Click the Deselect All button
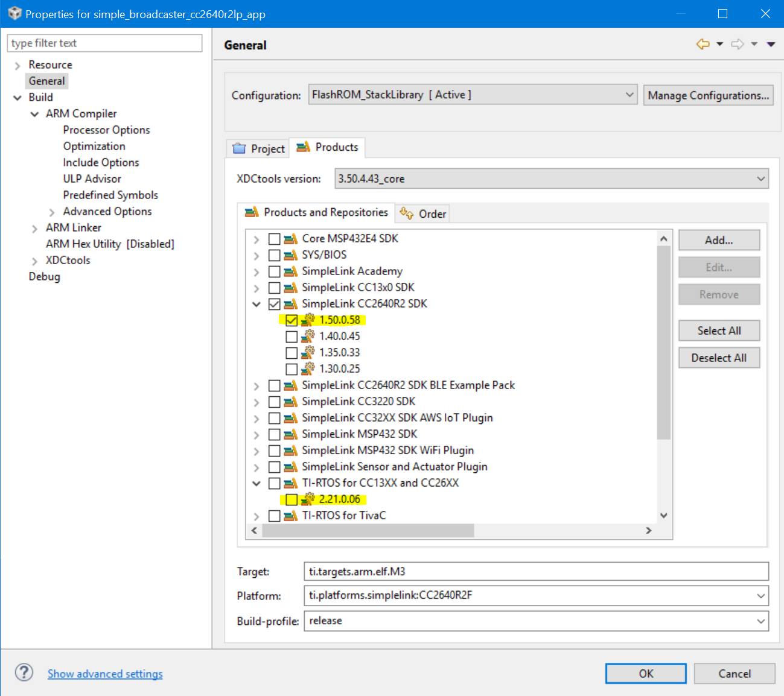Screen dimensions: 784x696 [719, 358]
